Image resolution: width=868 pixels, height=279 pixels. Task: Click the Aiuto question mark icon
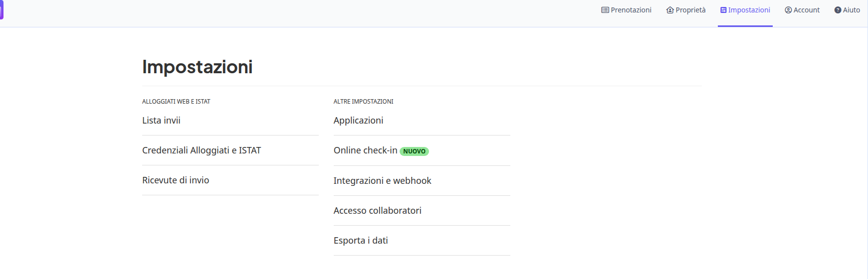coord(838,10)
